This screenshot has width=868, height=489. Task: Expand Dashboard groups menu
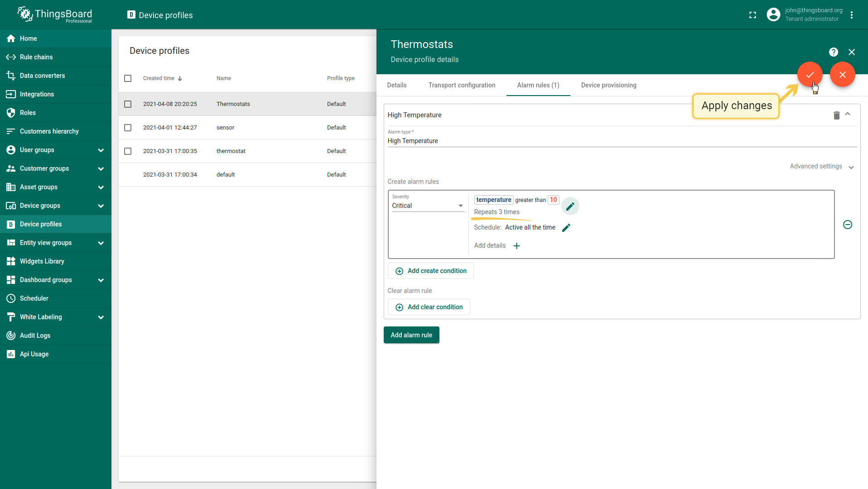point(56,280)
